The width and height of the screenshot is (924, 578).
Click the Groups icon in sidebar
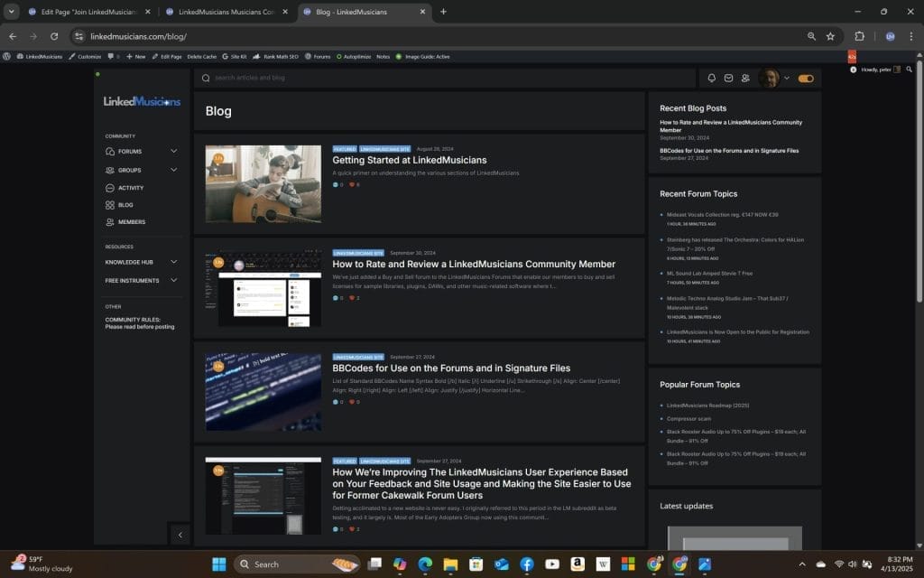110,170
